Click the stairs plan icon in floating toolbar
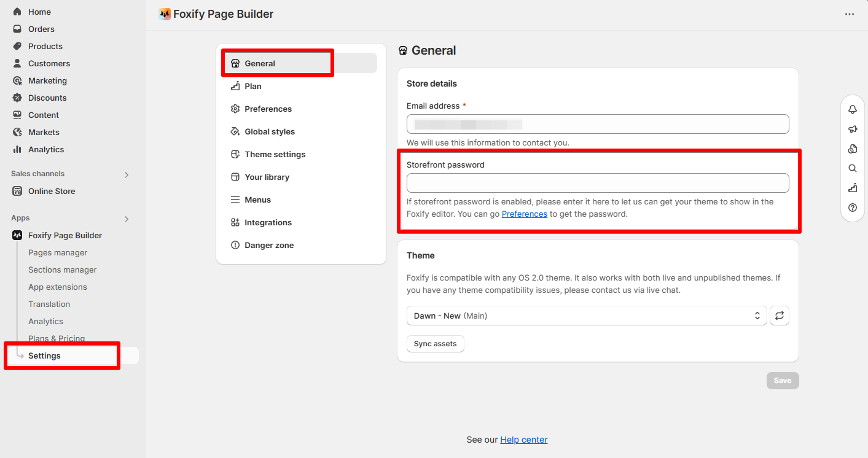 [x=852, y=188]
